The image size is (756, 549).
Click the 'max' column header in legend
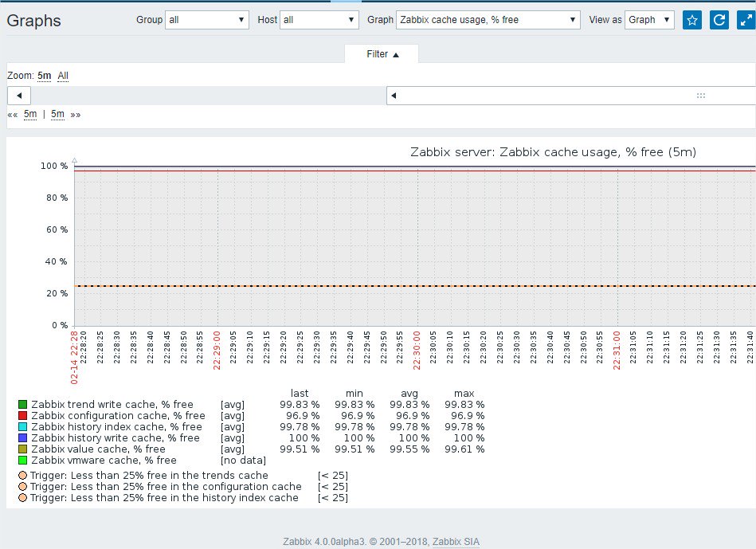(x=464, y=393)
